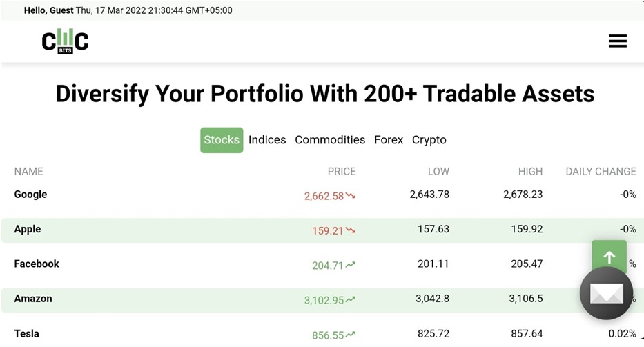Select the Stocks tab
This screenshot has width=644, height=347.
click(222, 140)
